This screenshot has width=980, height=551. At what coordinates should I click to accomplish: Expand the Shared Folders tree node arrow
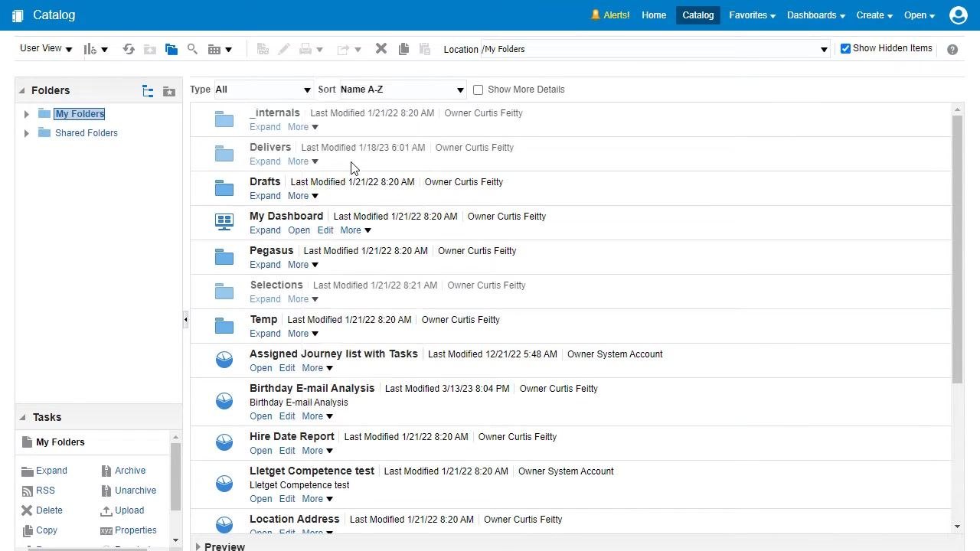(27, 133)
